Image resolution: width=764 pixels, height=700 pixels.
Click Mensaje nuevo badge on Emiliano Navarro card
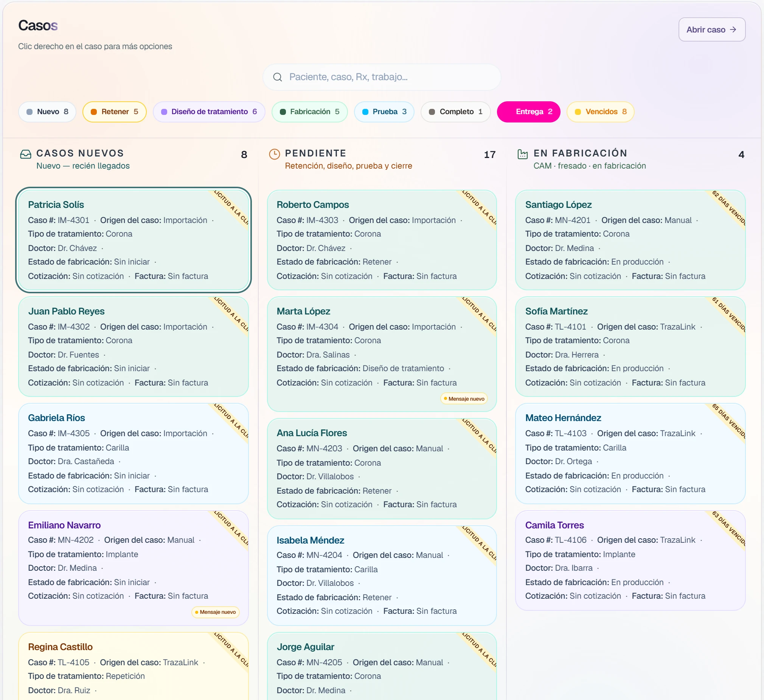click(215, 612)
